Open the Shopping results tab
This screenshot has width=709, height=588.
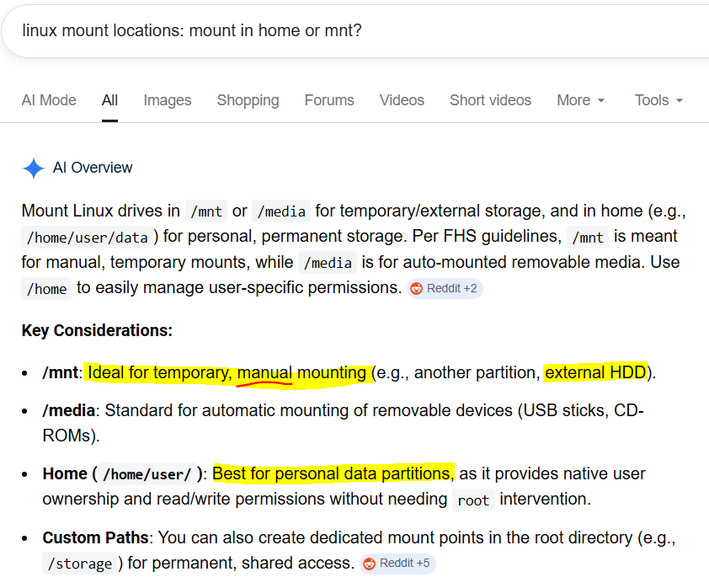(248, 100)
